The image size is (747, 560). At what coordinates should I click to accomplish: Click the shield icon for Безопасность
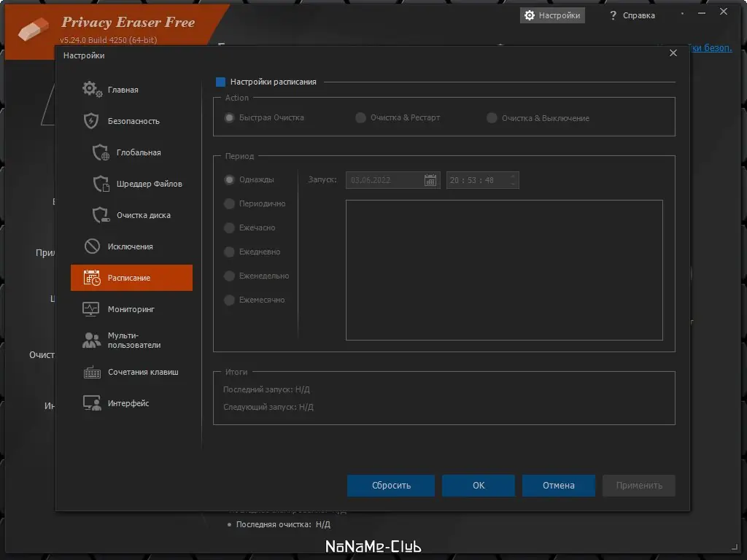(91, 120)
